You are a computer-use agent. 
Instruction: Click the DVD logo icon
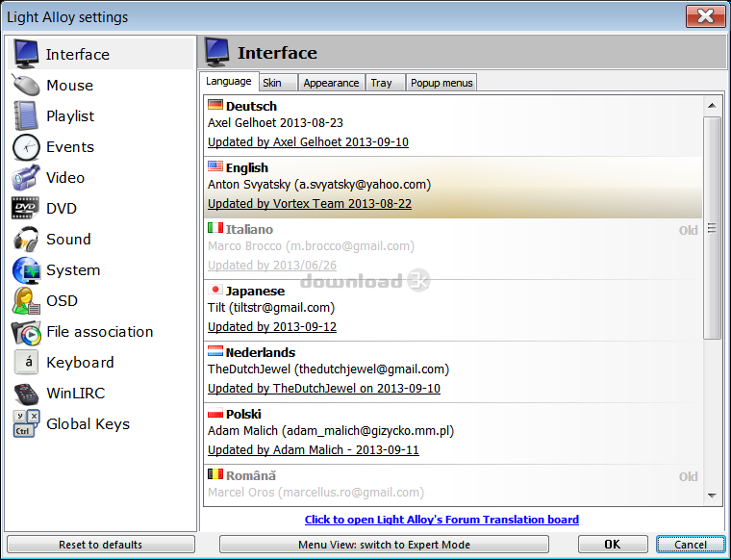pyautogui.click(x=26, y=208)
